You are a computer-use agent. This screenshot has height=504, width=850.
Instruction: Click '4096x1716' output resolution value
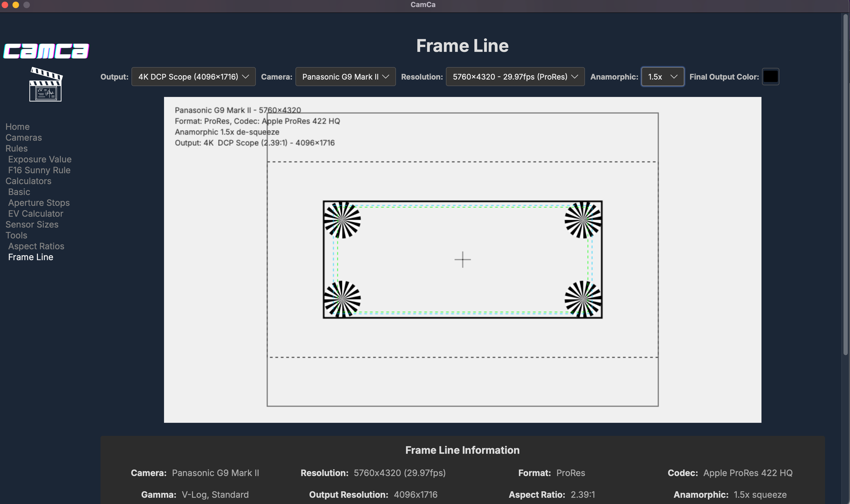(x=416, y=494)
